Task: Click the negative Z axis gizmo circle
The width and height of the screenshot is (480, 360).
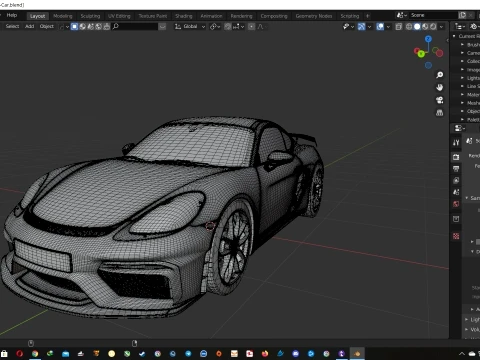Action: [x=428, y=65]
